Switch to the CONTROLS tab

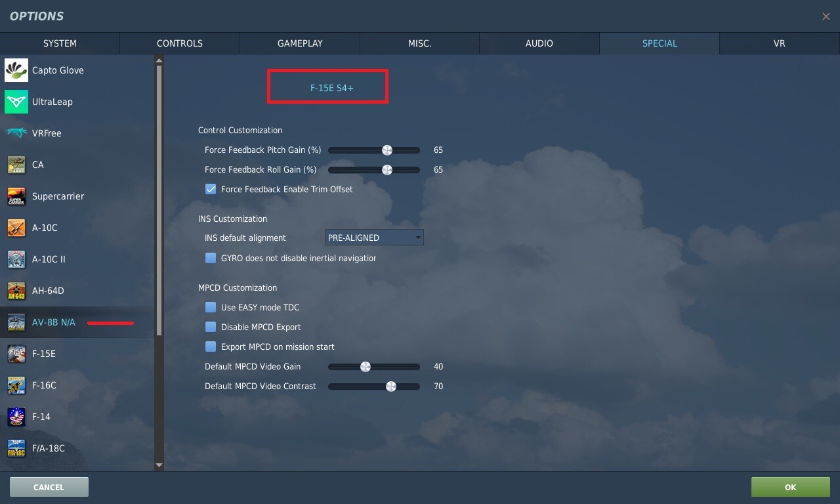click(180, 43)
